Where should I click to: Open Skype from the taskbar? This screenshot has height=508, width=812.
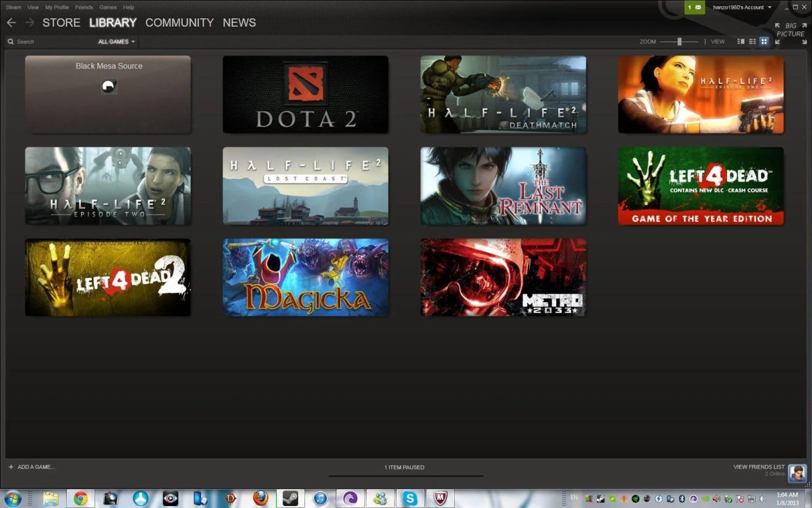[x=410, y=498]
